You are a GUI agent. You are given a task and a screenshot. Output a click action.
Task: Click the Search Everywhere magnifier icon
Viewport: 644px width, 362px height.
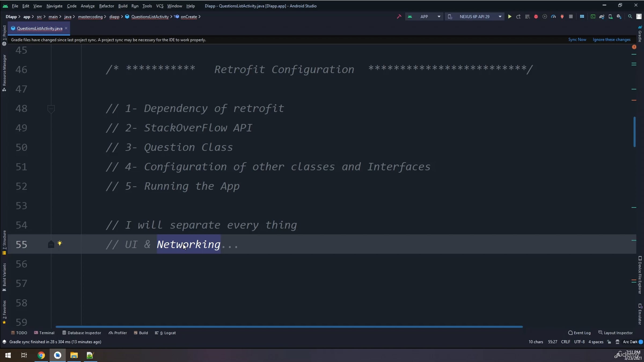click(x=630, y=17)
